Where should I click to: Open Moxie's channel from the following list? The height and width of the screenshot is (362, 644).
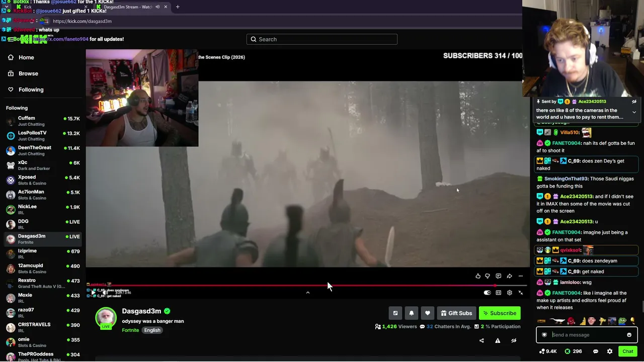pyautogui.click(x=43, y=298)
